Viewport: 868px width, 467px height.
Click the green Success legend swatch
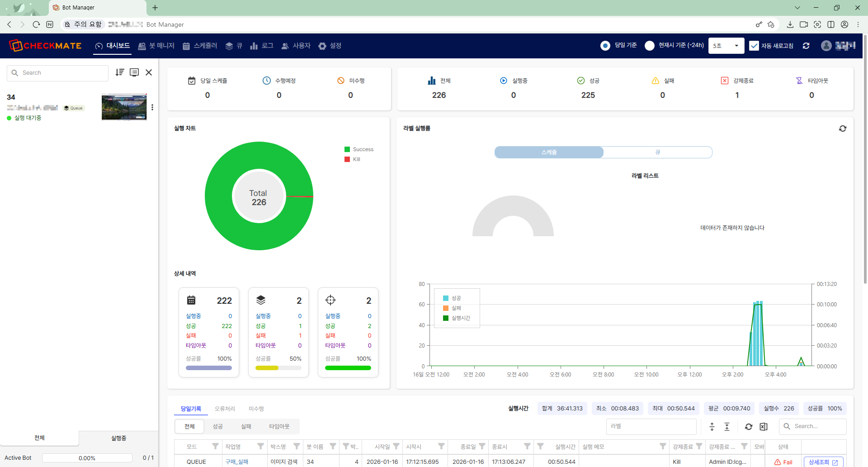tap(347, 149)
